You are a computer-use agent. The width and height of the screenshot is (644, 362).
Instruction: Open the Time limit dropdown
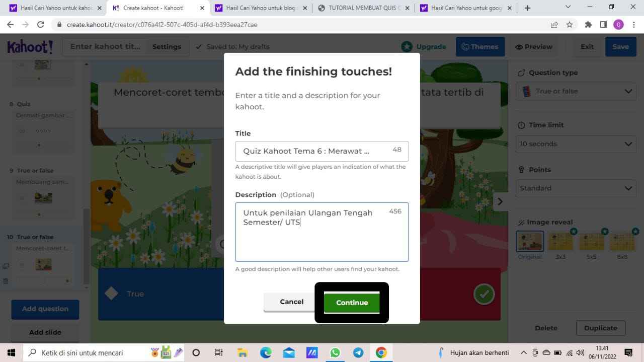(x=576, y=143)
